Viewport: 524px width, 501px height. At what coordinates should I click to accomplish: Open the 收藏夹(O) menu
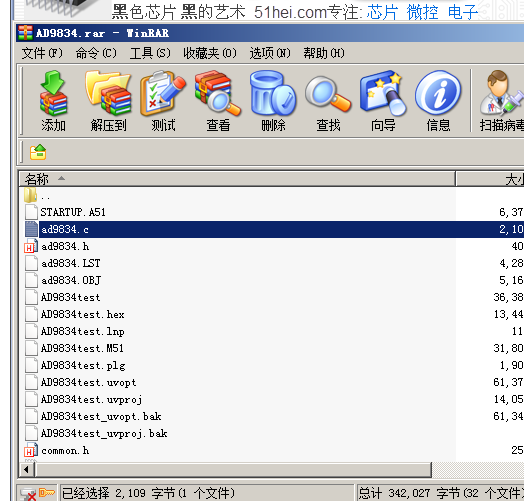(x=210, y=53)
